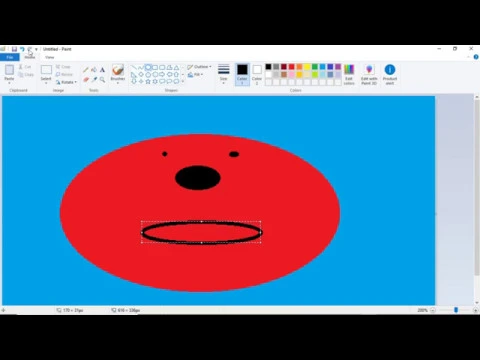The width and height of the screenshot is (480, 360).
Task: Expand the Shapes gallery more arrow
Action: pos(183,81)
